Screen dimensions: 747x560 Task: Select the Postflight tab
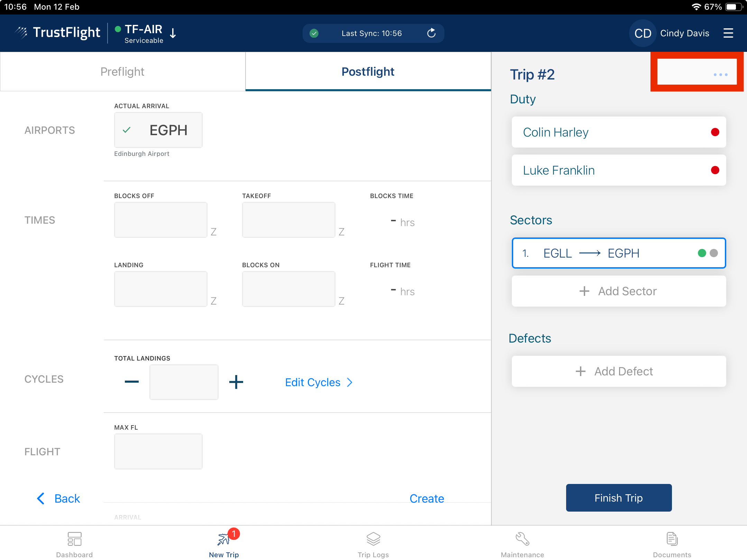point(368,72)
